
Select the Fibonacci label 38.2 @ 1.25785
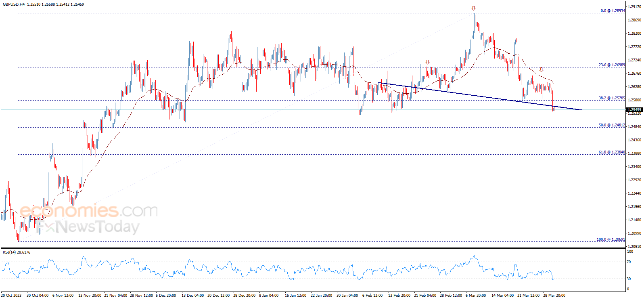[x=612, y=98]
